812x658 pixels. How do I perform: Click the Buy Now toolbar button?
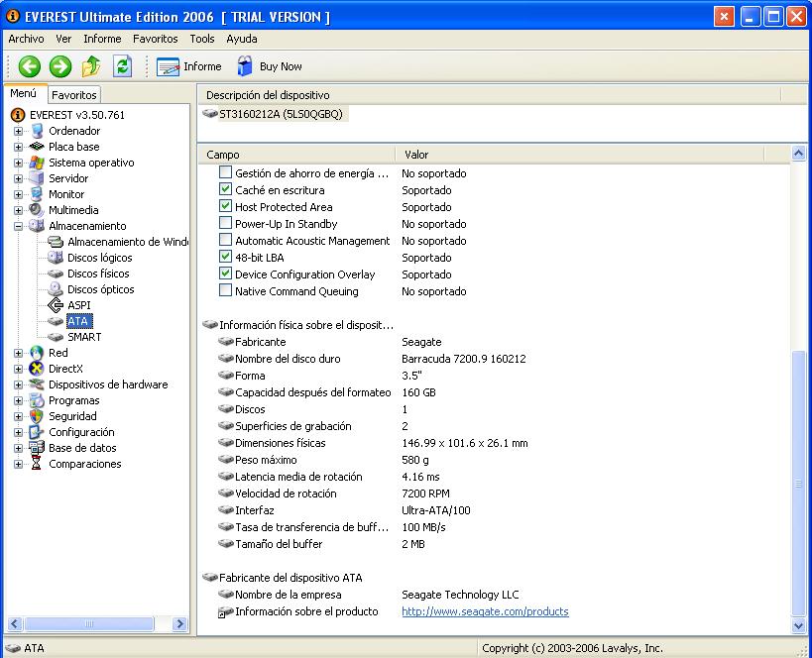coord(270,66)
